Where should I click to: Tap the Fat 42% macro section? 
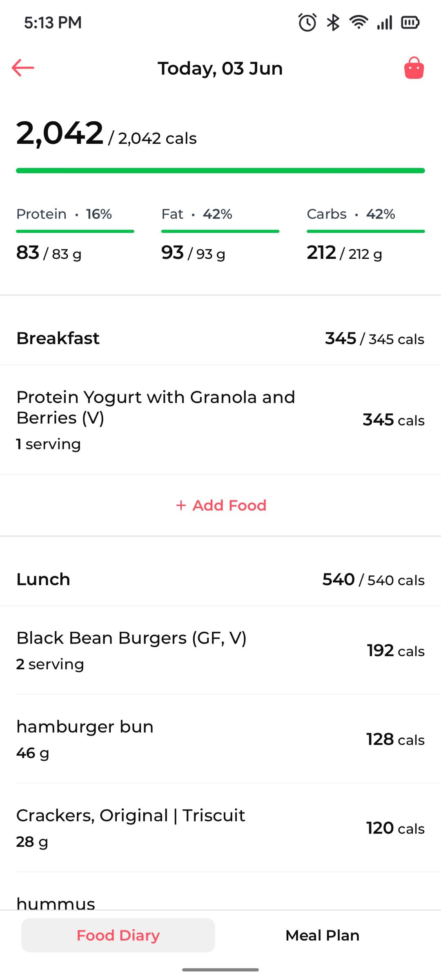click(x=220, y=234)
